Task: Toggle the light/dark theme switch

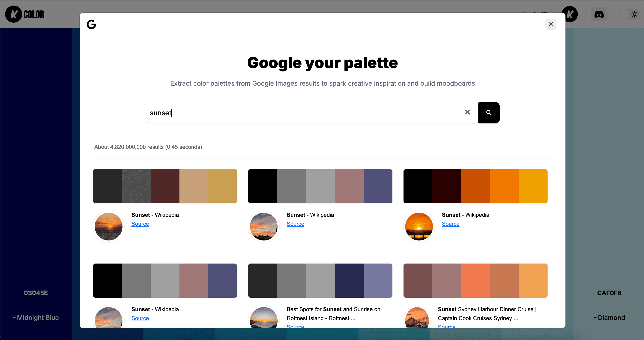Action: click(x=629, y=14)
